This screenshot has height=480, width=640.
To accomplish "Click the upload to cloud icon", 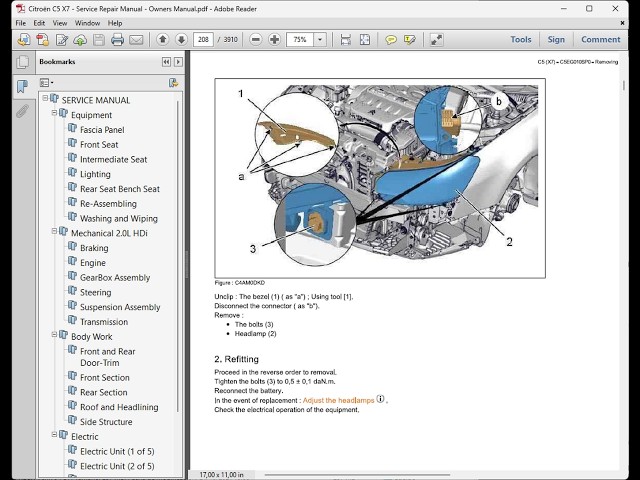I will tap(80, 40).
